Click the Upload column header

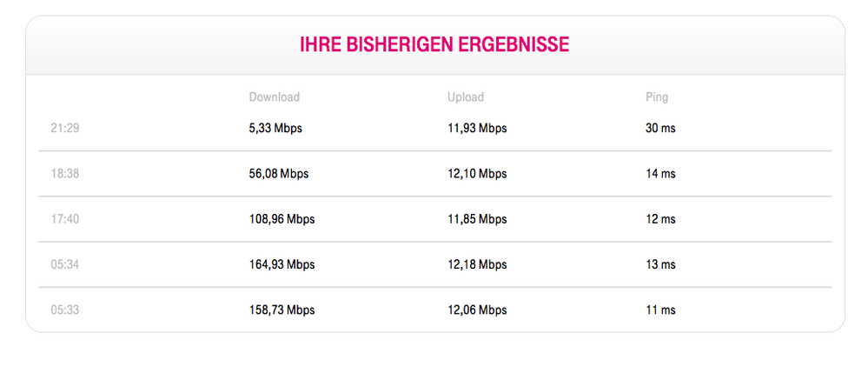click(466, 97)
